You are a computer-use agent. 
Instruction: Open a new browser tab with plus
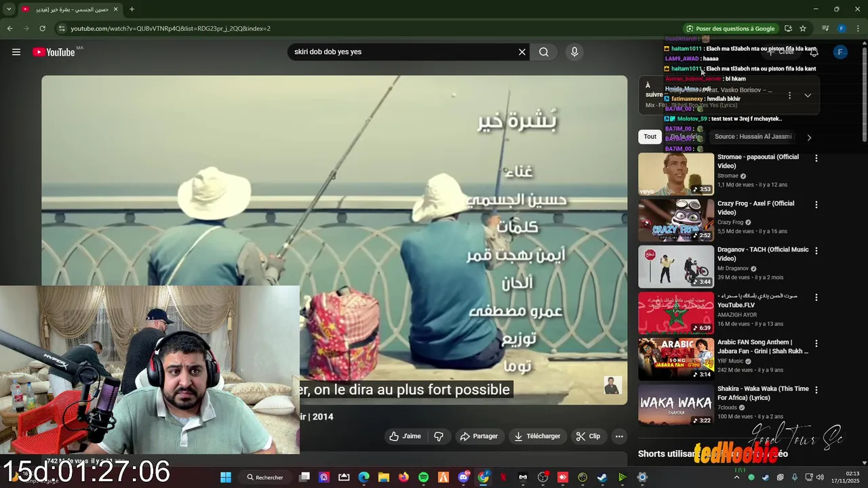[132, 9]
